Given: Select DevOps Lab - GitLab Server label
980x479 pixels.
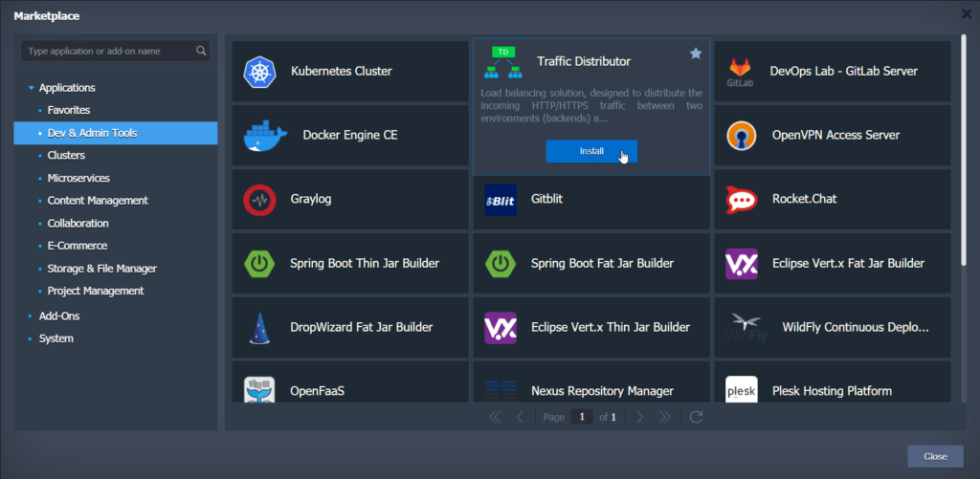Looking at the screenshot, I should [x=844, y=71].
